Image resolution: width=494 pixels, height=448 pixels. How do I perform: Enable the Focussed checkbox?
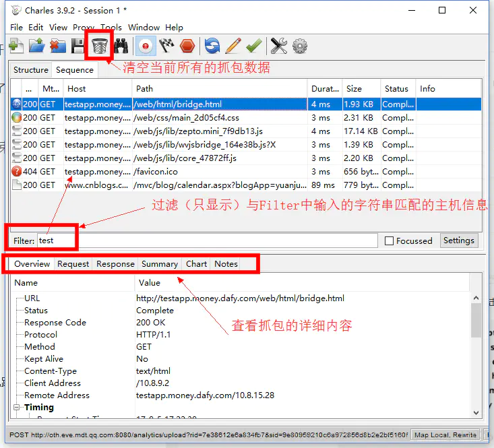[x=390, y=241]
